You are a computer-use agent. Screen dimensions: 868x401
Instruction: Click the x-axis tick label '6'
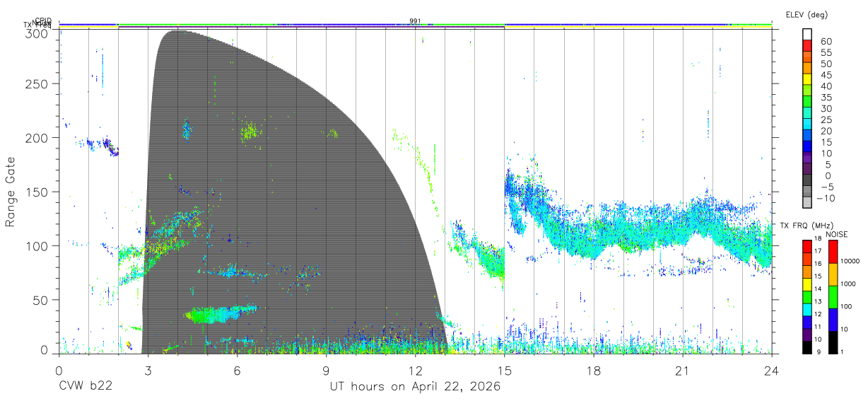click(237, 371)
